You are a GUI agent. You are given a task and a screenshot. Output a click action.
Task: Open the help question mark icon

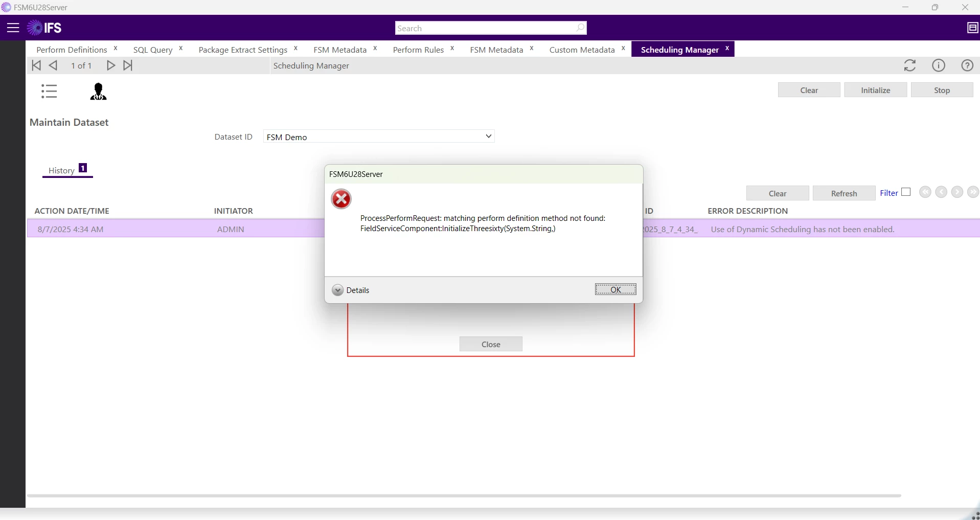(x=967, y=65)
